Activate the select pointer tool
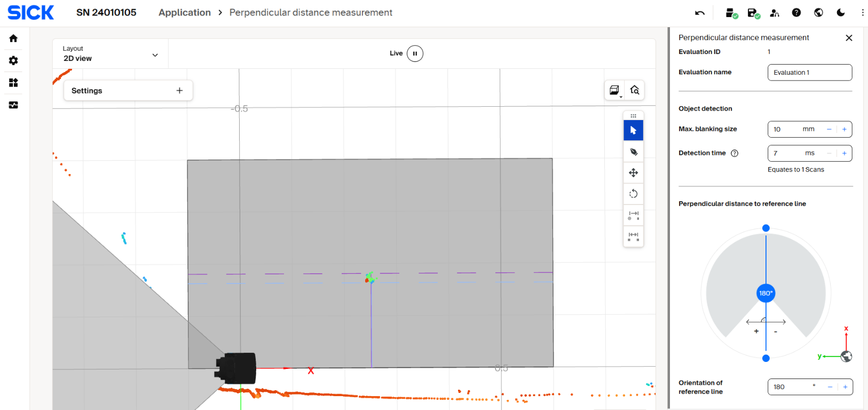Screen dimensions: 868x410 tap(633, 130)
